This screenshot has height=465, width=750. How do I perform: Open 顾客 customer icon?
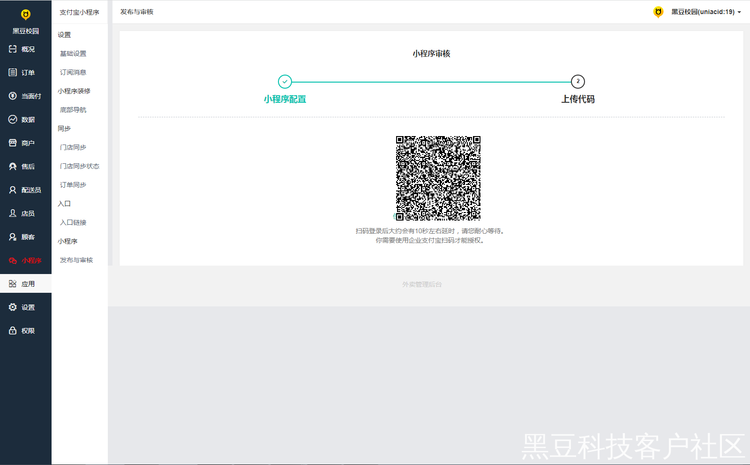(13, 236)
